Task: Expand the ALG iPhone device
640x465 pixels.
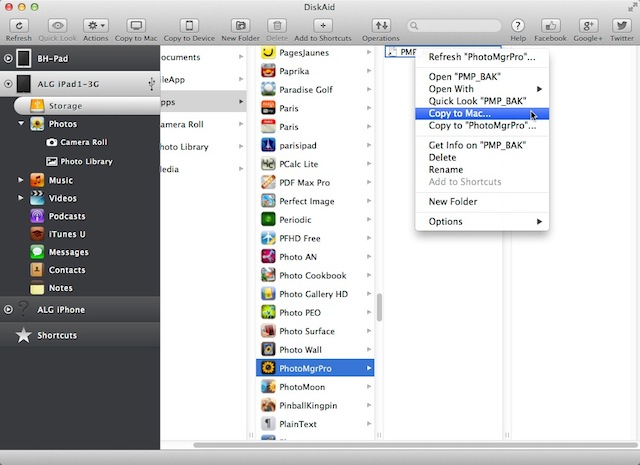Action: (8, 309)
